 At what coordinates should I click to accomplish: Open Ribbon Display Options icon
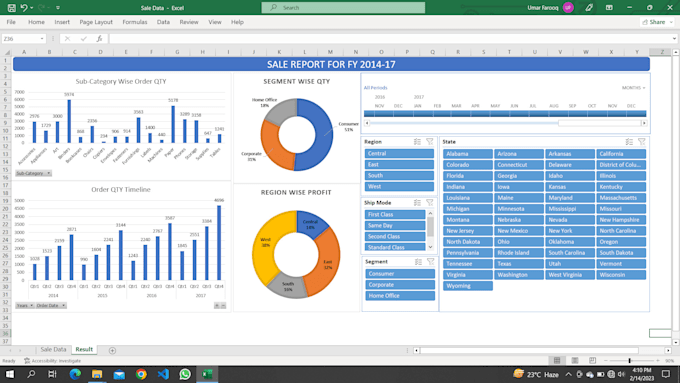coord(609,7)
